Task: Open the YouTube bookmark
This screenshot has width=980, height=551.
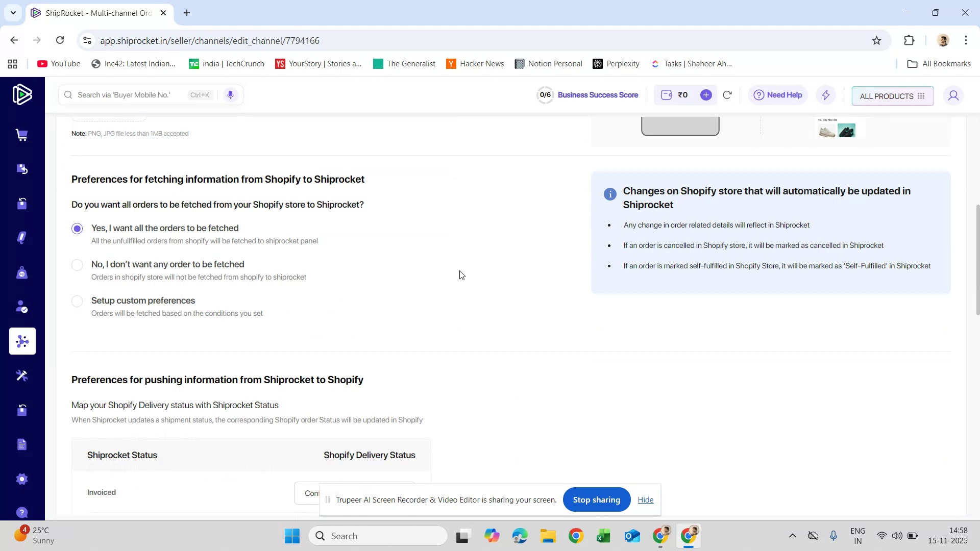Action: tap(58, 63)
